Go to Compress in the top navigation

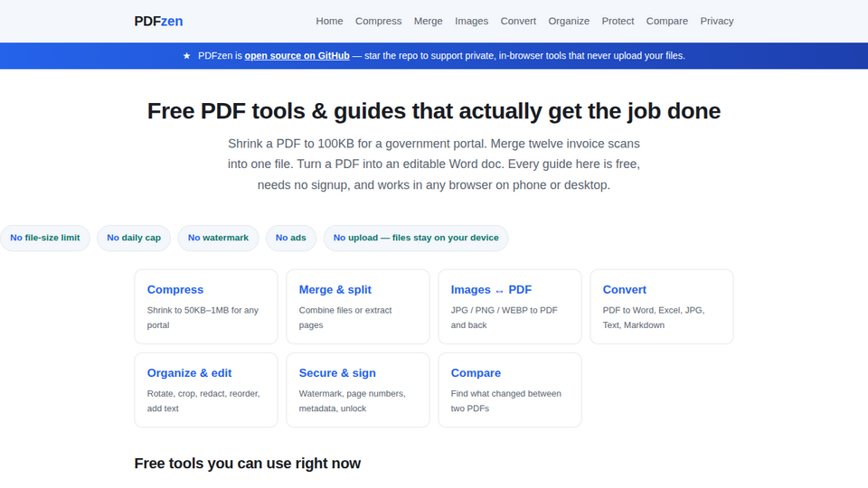tap(378, 21)
